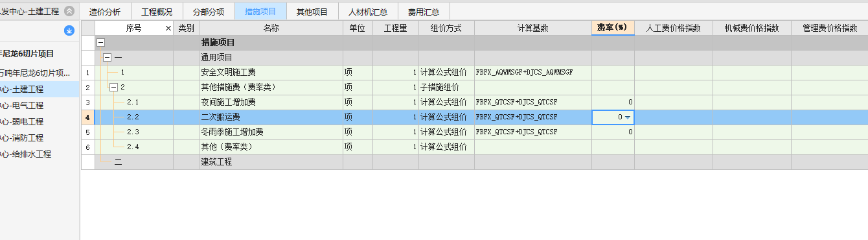Select the 电气工程 item in sidebar
Image resolution: width=868 pixels, height=240 pixels.
coord(40,105)
